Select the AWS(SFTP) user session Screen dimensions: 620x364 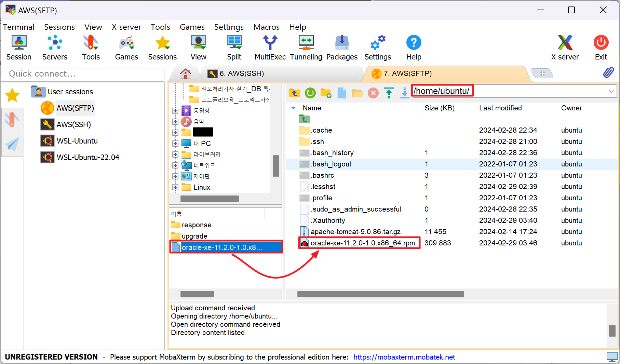[67, 108]
